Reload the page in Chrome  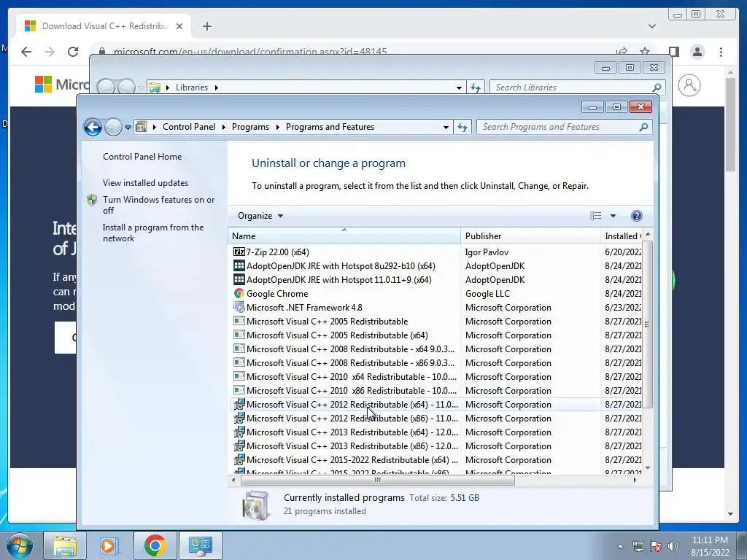click(x=72, y=52)
